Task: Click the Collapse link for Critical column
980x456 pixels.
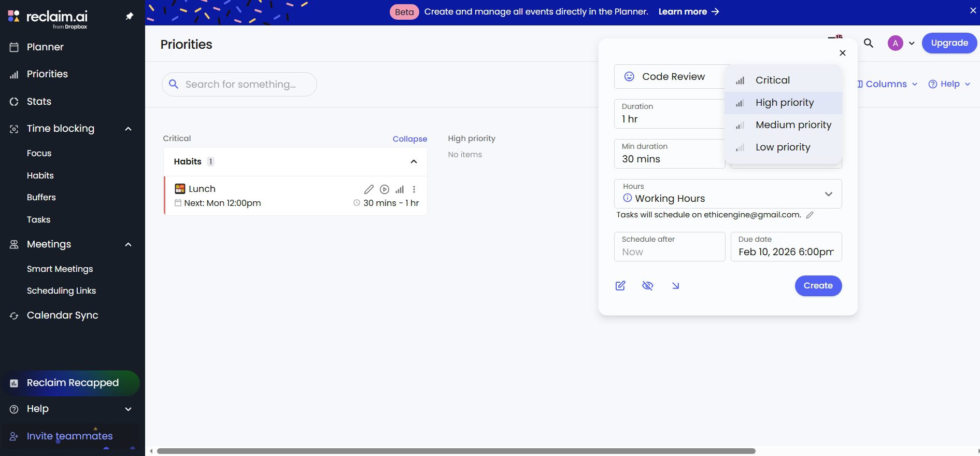Action: point(409,139)
